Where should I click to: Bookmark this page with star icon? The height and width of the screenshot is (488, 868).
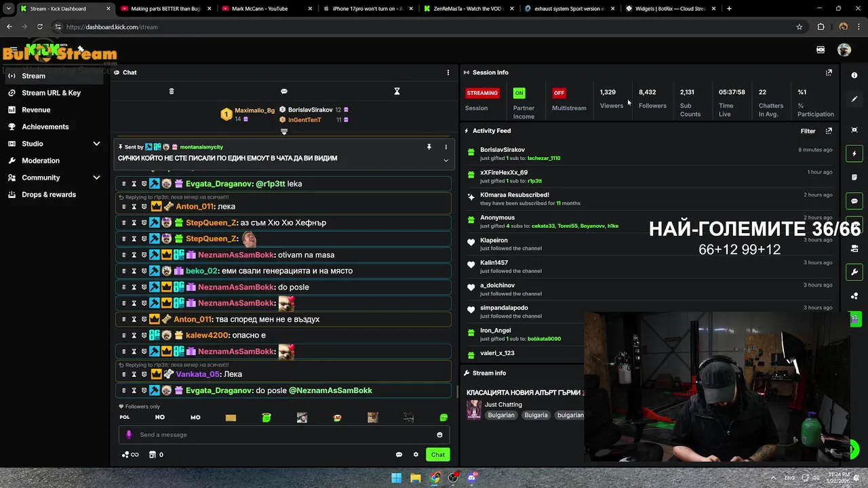(x=800, y=27)
